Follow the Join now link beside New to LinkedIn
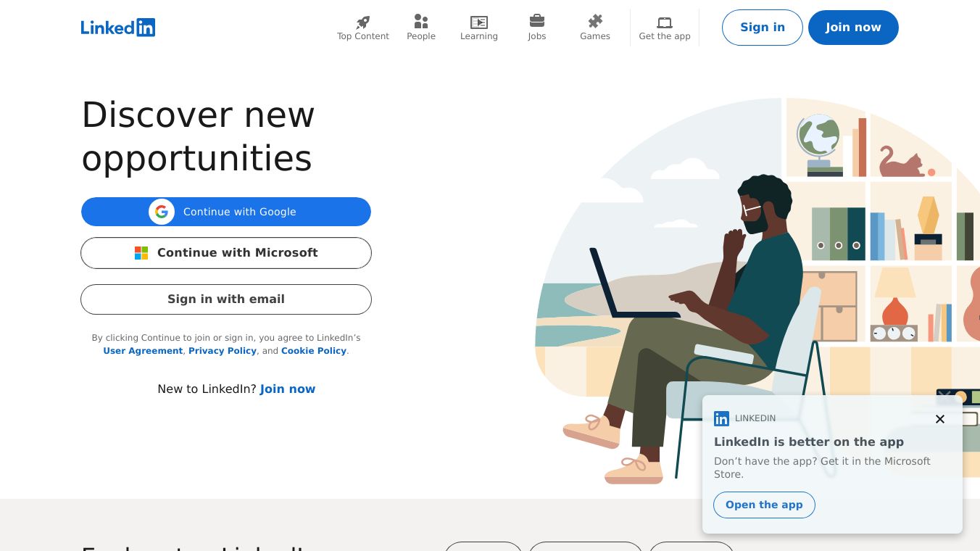Image resolution: width=980 pixels, height=551 pixels. point(288,389)
